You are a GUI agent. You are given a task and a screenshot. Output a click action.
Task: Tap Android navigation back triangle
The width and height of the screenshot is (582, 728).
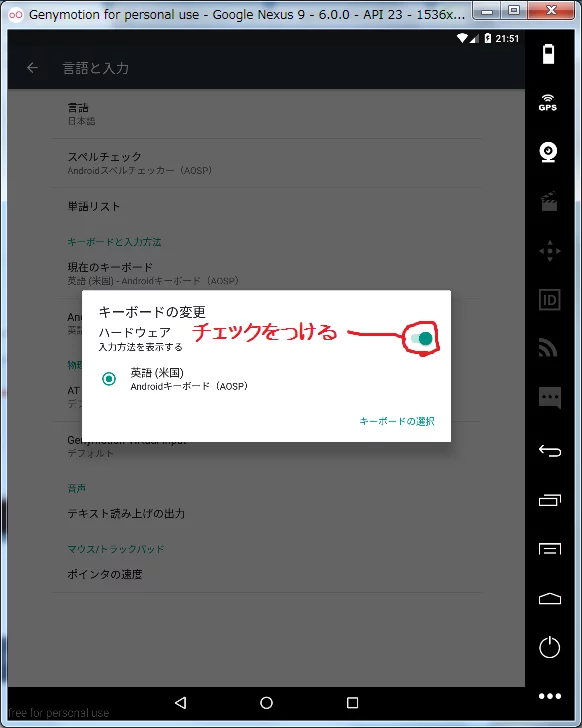click(x=181, y=702)
